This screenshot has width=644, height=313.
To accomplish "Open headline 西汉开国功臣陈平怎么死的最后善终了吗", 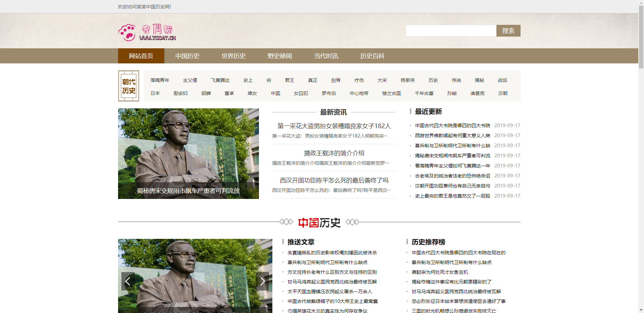I will [x=334, y=180].
